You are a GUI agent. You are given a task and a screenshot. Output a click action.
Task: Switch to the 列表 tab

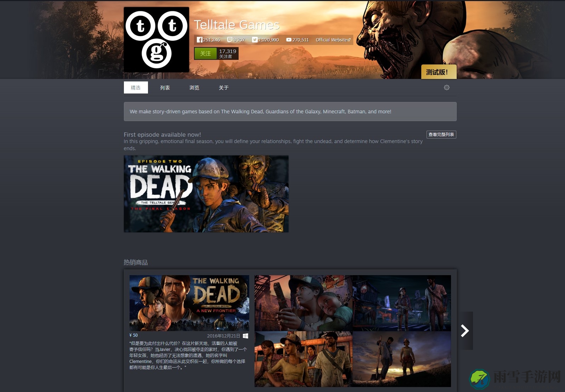[165, 87]
